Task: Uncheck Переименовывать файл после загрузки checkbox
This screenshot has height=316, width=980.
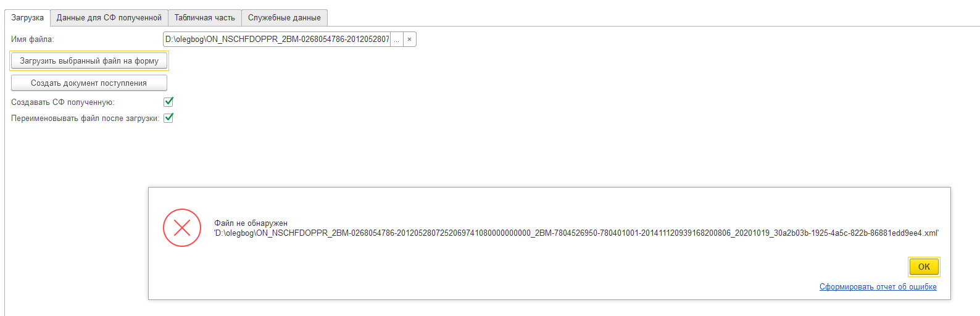Action: [x=168, y=118]
